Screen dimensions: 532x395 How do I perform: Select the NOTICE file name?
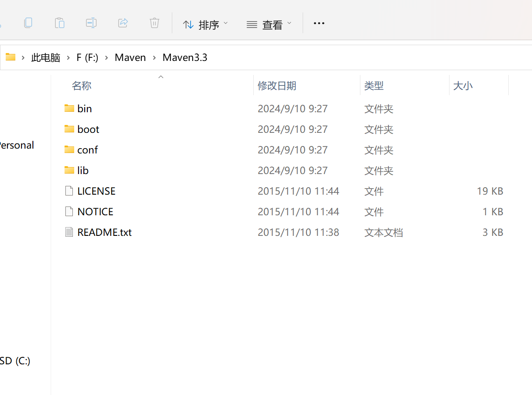(x=95, y=212)
